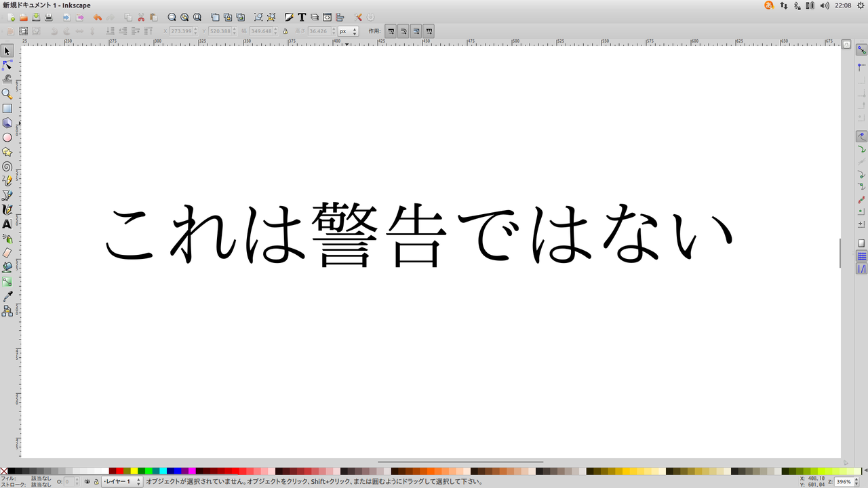This screenshot has height=488, width=868.
Task: Select the Gradient tool
Action: click(x=7, y=282)
